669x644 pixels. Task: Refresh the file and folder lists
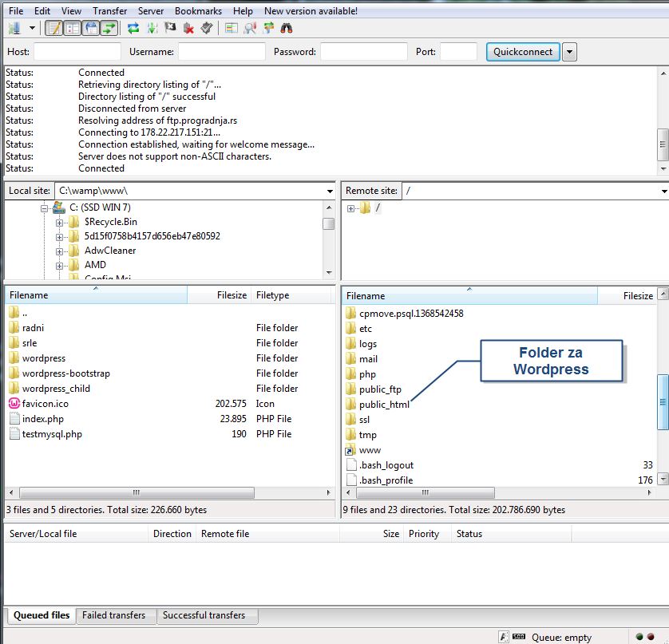133,28
